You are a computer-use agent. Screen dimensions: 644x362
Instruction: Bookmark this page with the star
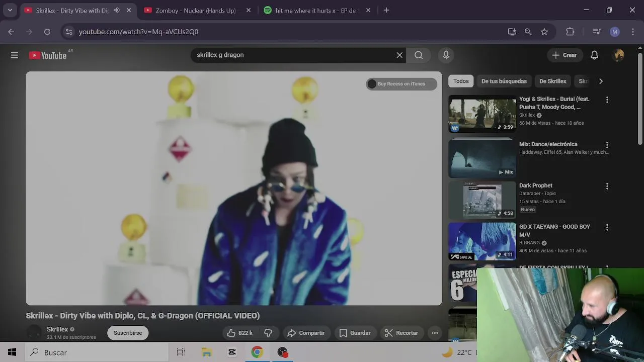point(544,32)
